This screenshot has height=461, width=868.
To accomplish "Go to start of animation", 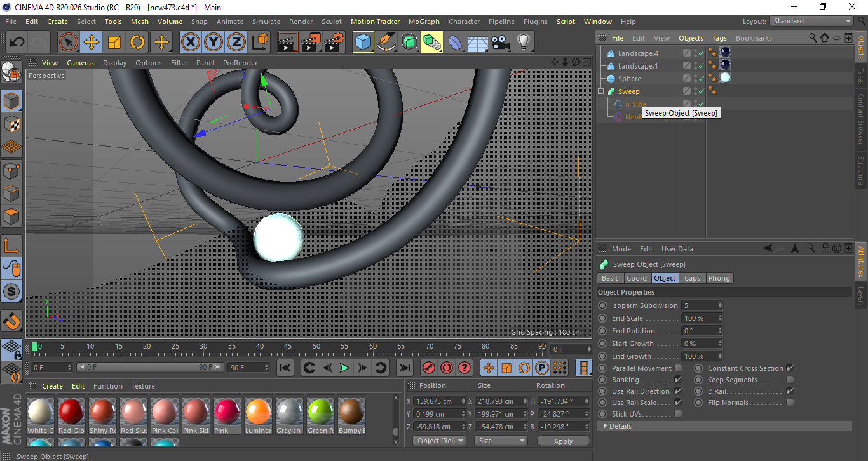I will (x=285, y=368).
